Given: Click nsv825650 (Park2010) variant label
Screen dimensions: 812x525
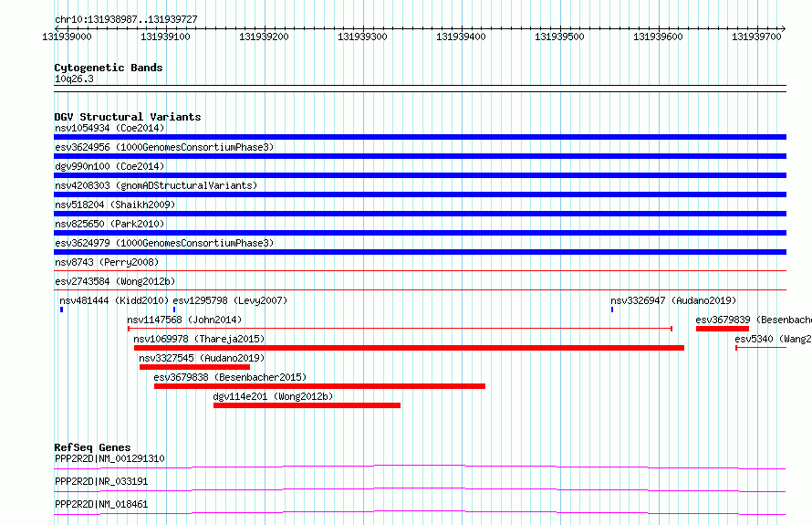Looking at the screenshot, I should pyautogui.click(x=109, y=224).
